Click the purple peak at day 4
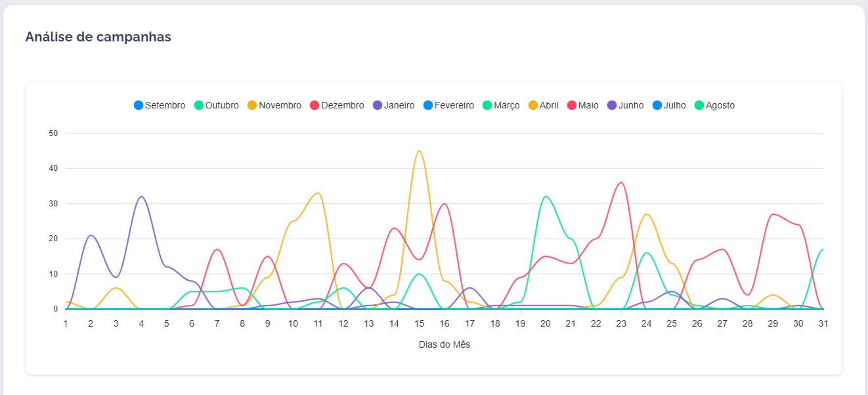 (x=141, y=197)
